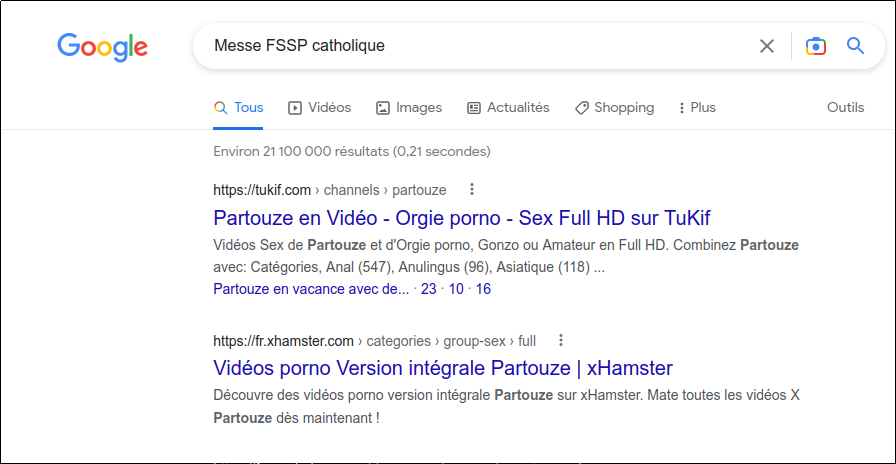Click the https://tukif.com URL breadcrumb
Screen dimensions: 896x464
[330, 190]
